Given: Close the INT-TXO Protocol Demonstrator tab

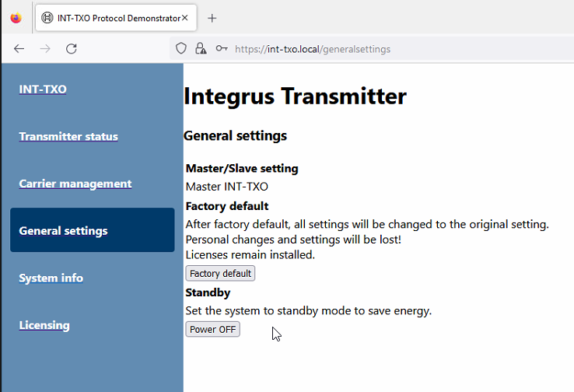Looking at the screenshot, I should (x=185, y=18).
